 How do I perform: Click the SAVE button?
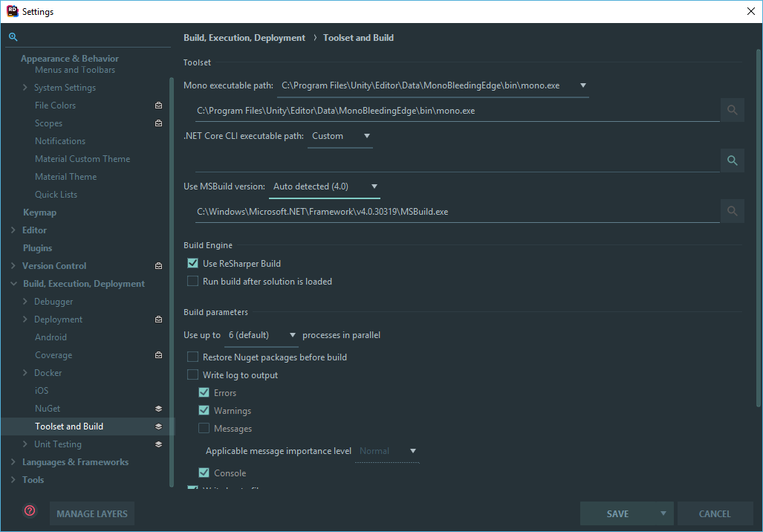pyautogui.click(x=617, y=513)
